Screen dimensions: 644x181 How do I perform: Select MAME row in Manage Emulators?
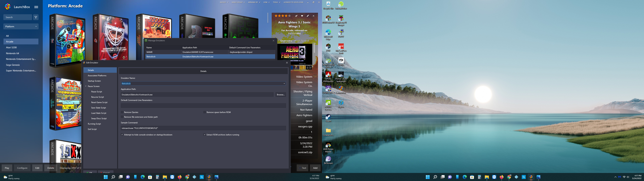tap(210, 52)
